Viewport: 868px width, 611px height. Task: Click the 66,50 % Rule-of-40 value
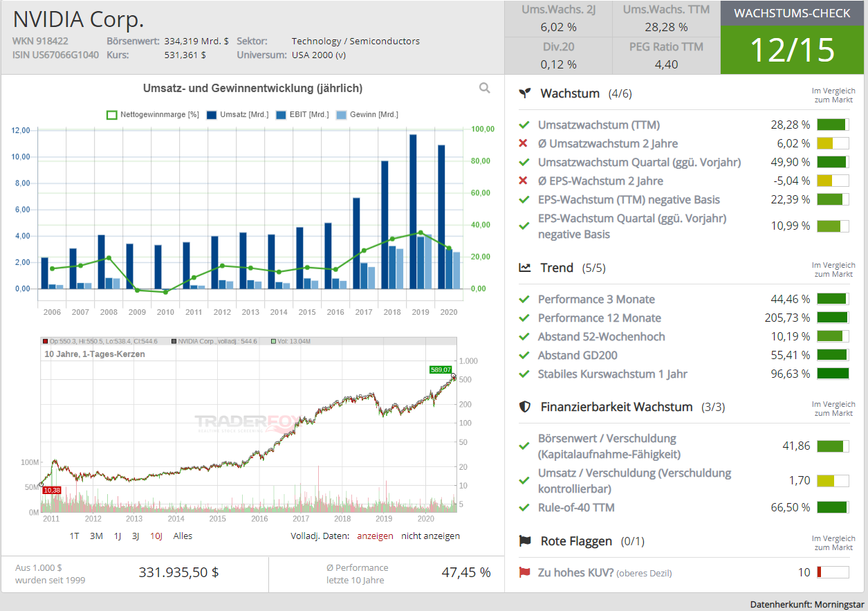pyautogui.click(x=790, y=507)
